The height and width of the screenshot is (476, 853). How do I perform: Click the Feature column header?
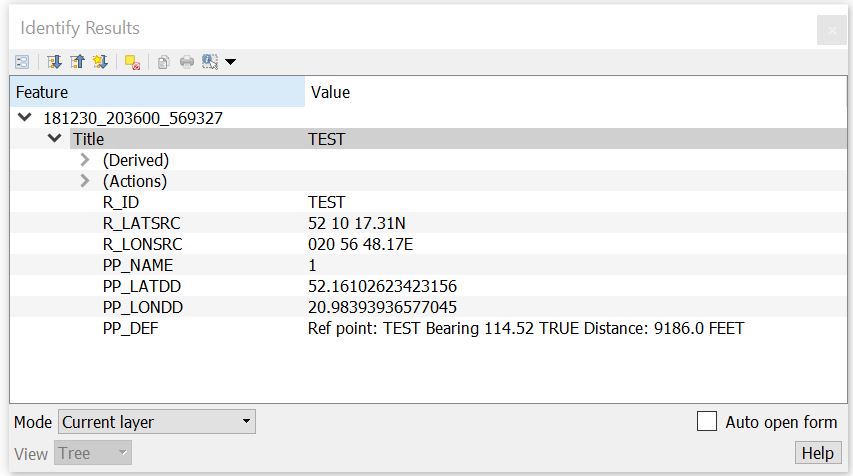[157, 92]
